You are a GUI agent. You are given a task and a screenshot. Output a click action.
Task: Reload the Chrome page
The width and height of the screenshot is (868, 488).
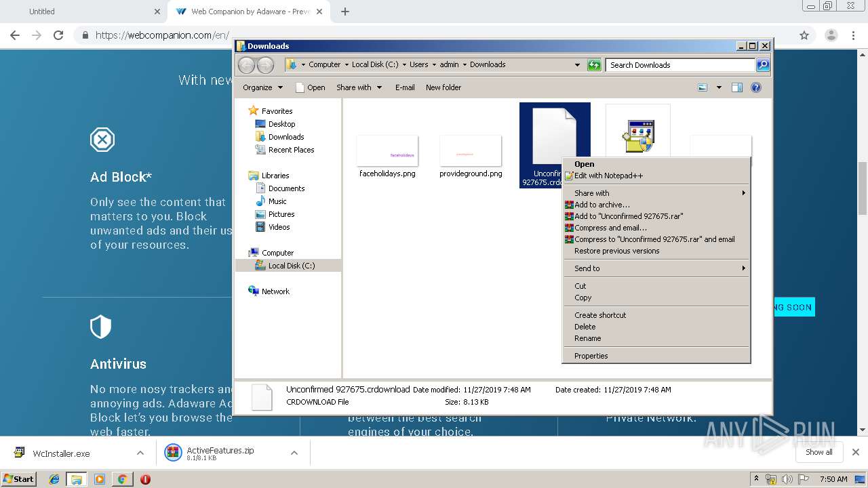tap(58, 35)
